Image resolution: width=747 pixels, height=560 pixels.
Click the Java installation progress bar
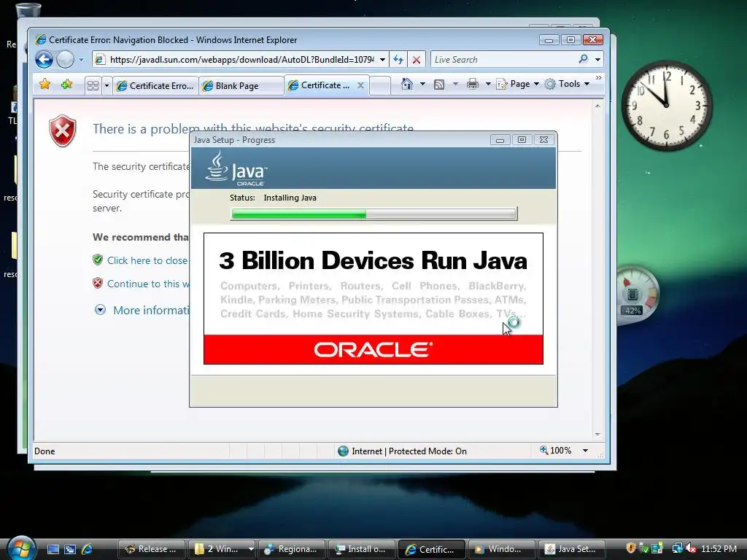[x=374, y=214]
